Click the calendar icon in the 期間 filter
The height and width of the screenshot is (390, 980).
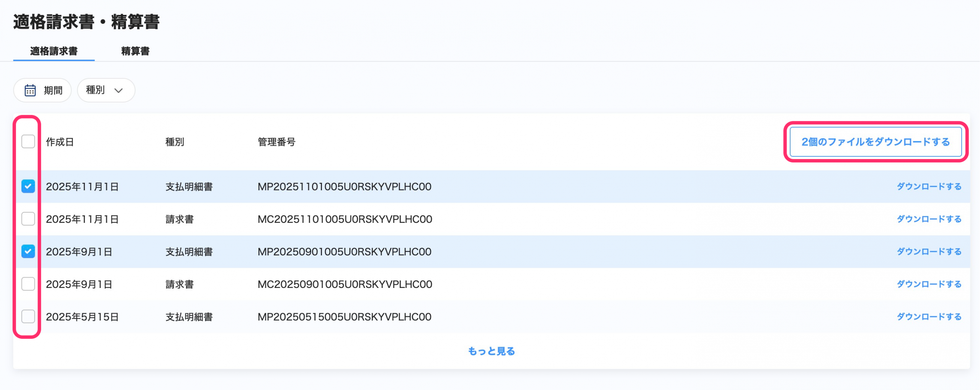pos(30,91)
